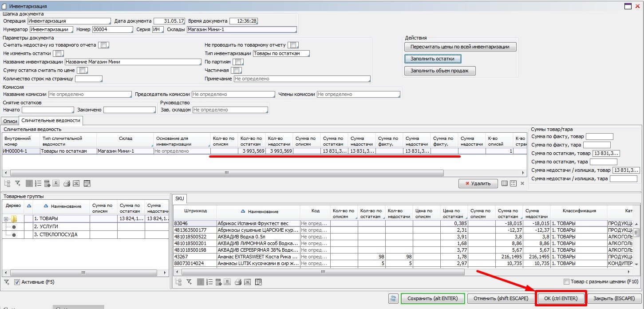The image size is (644, 309).
Task: Select the SKU tab
Action: point(180,198)
